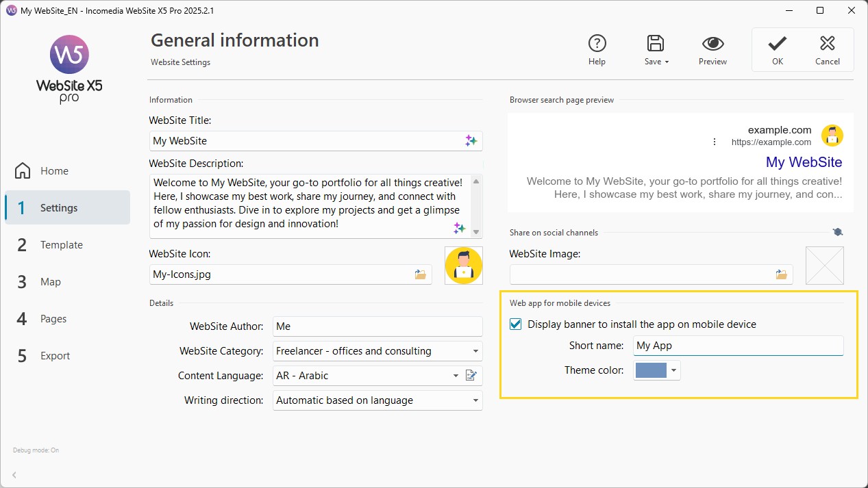
Task: Click the Short name input field
Action: point(739,346)
